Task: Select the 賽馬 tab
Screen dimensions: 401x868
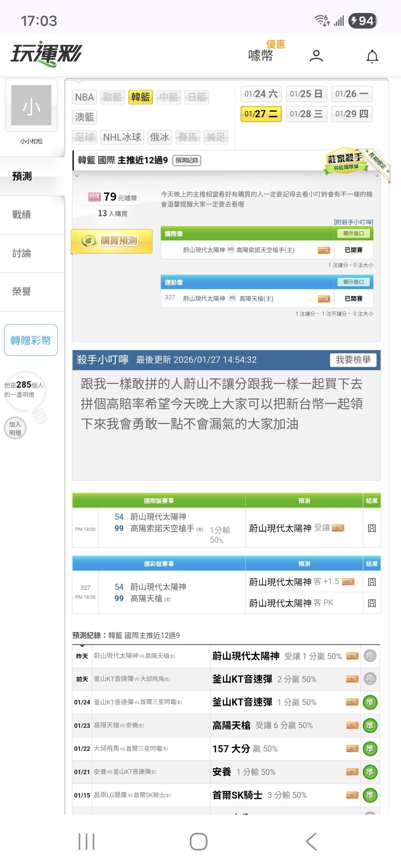Action: click(x=188, y=137)
